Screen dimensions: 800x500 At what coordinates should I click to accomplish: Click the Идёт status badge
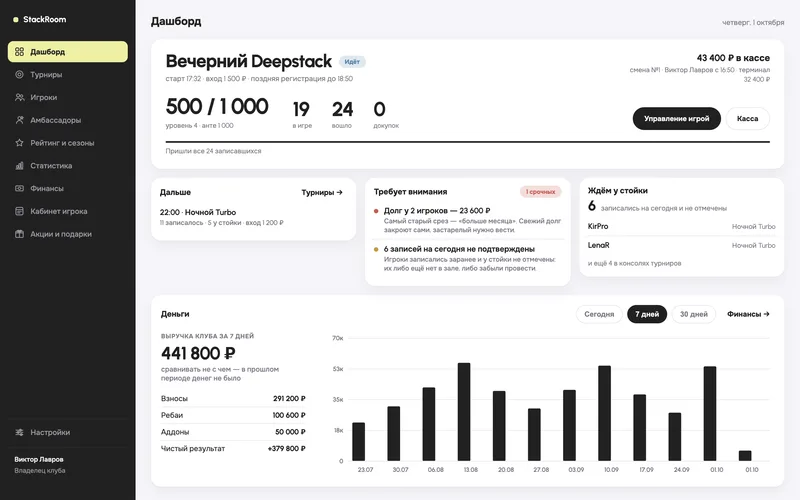pos(352,62)
